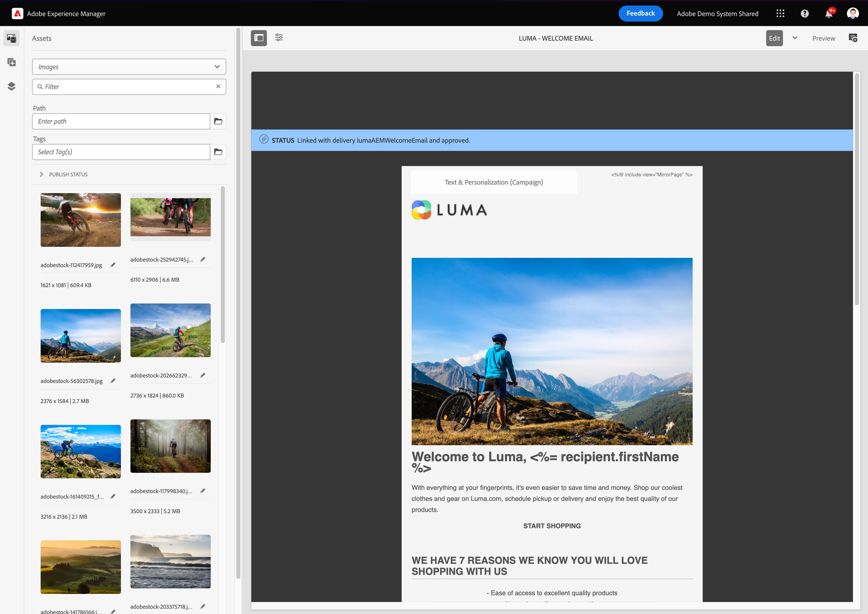868x614 pixels.
Task: Open the Components side panel tab
Action: (12, 62)
